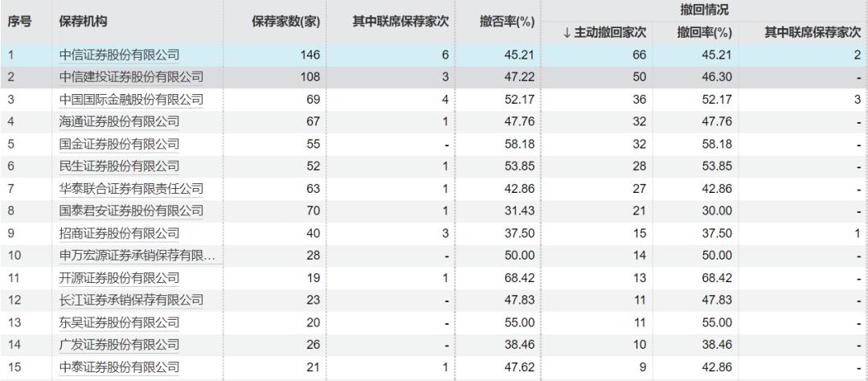The height and width of the screenshot is (381, 868).
Task: Click the 撤否率(%) column header
Action: [x=507, y=22]
